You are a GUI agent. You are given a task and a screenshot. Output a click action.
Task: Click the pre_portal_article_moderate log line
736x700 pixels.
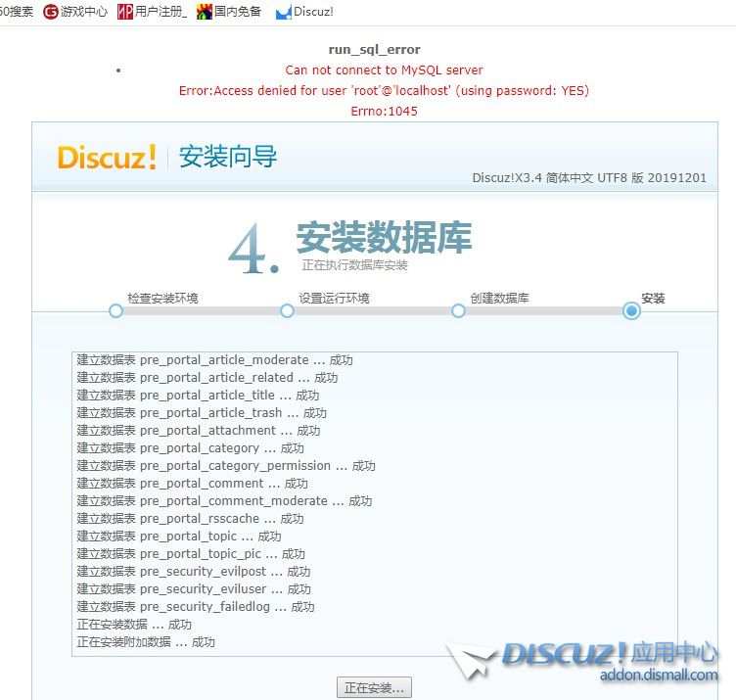[x=214, y=360]
